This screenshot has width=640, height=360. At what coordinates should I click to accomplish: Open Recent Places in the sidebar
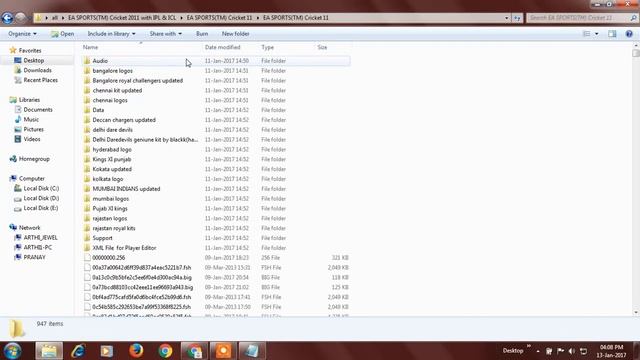click(x=40, y=80)
